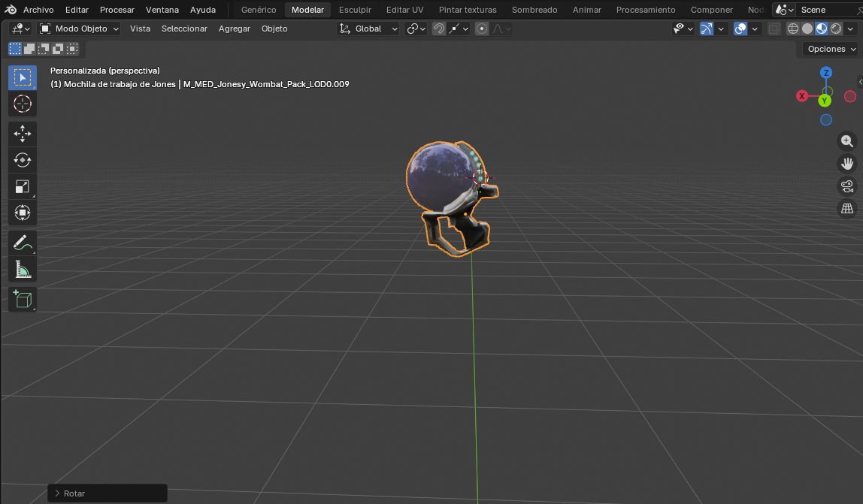Select the Annotate pencil tool
863x504 pixels.
point(22,243)
